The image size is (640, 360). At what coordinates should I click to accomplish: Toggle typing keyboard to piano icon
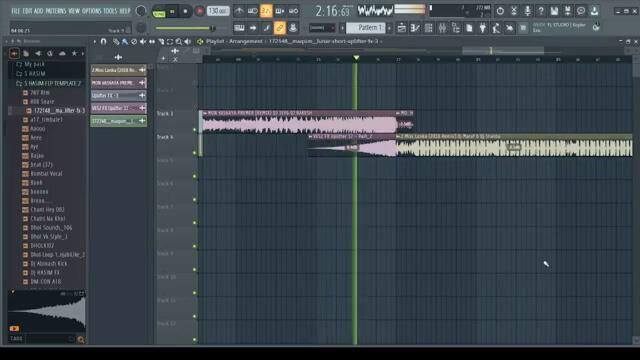coord(239,28)
